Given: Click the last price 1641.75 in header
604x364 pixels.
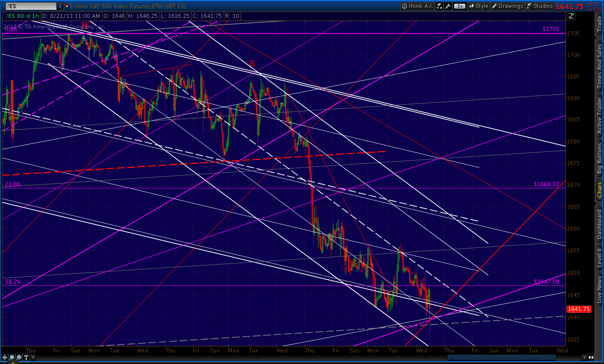Looking at the screenshot, I should tap(569, 6).
